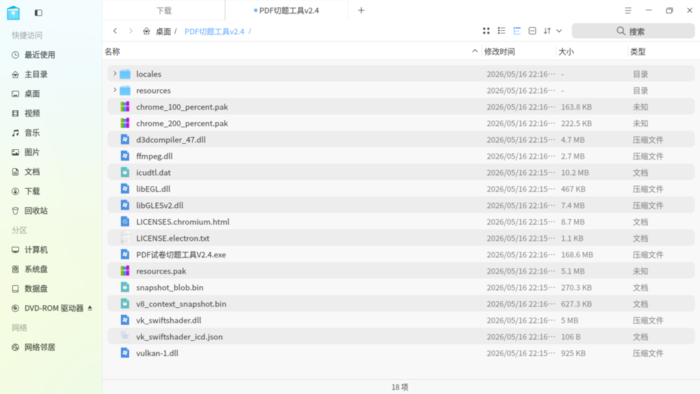The width and height of the screenshot is (700, 394).
Task: Select chrome_100_percent.pak file
Action: (x=401, y=107)
